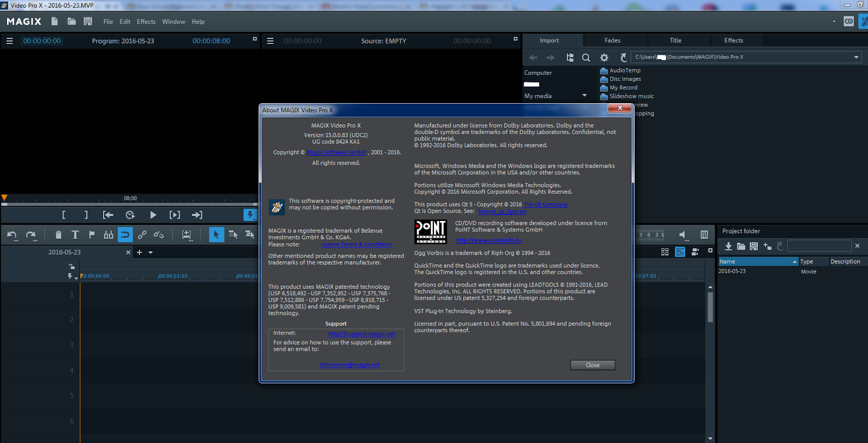The image size is (868, 443).
Task: Click the split objects icon
Action: (x=108, y=235)
